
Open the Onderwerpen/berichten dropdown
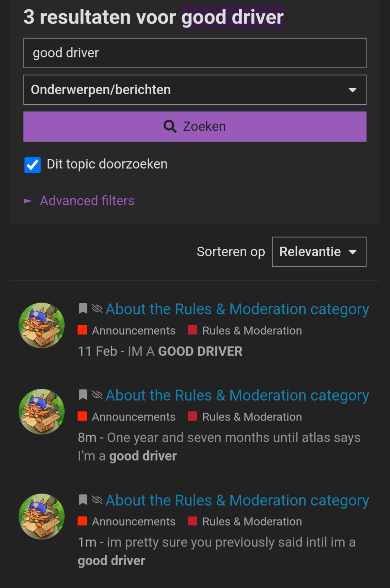click(x=195, y=90)
